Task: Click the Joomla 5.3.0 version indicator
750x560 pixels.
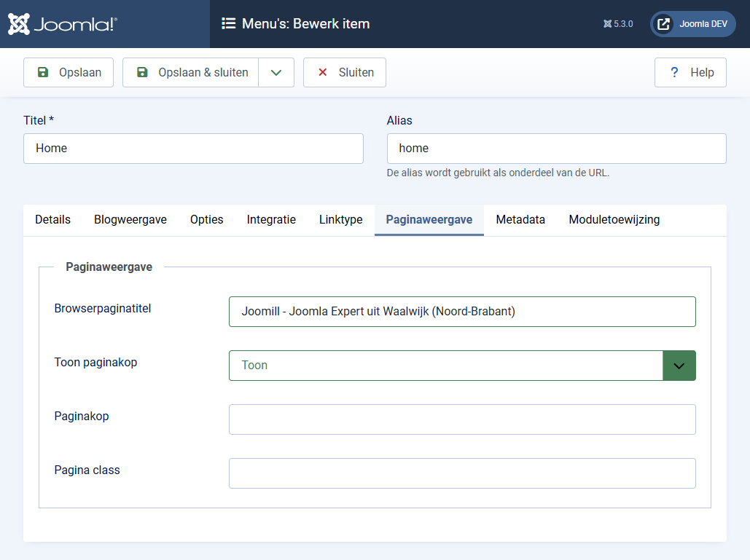Action: tap(618, 24)
